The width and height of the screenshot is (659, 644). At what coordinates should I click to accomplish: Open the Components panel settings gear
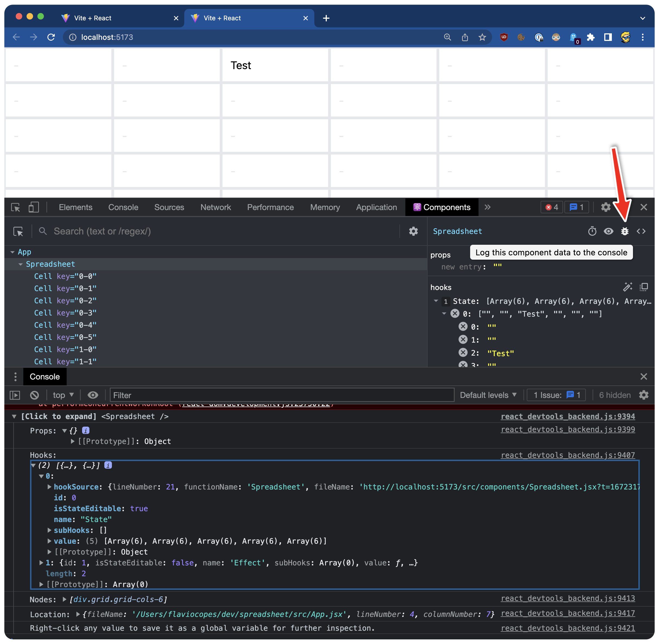(x=413, y=231)
